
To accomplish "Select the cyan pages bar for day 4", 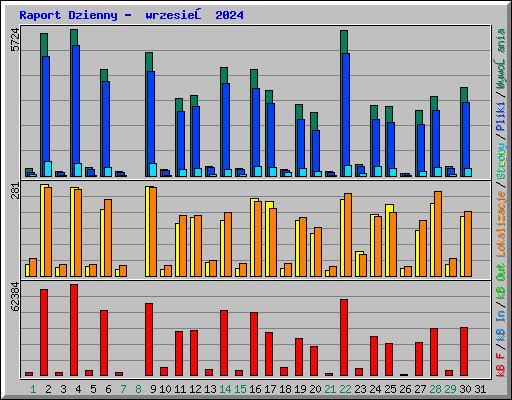I will (x=78, y=170).
